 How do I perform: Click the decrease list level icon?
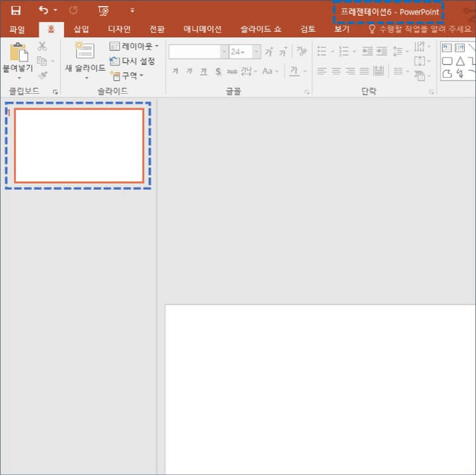point(368,52)
